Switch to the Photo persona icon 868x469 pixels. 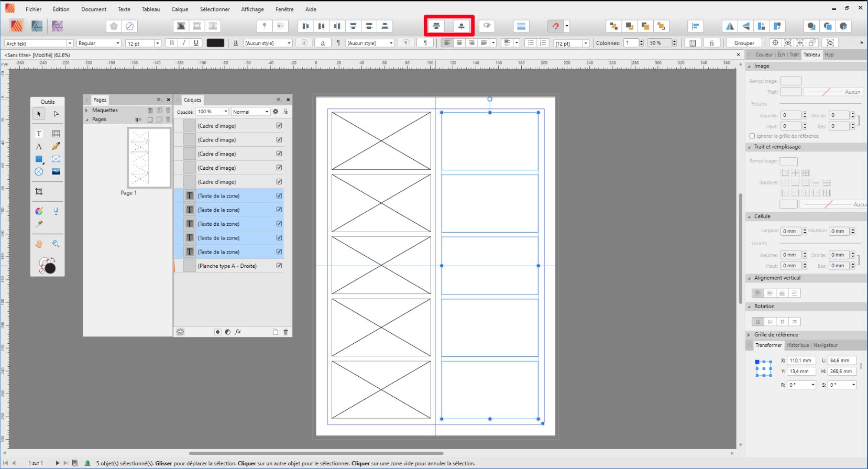tap(57, 26)
